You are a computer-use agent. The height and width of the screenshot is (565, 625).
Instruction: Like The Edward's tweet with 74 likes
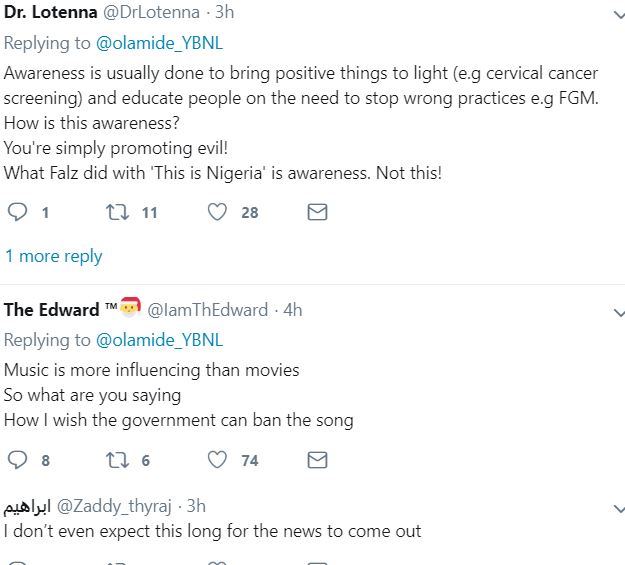click(x=217, y=460)
